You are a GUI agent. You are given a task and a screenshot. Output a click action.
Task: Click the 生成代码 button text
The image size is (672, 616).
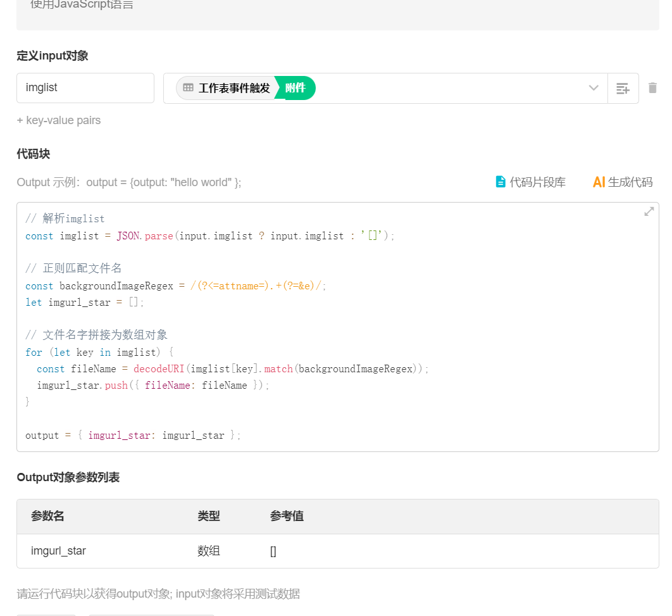[630, 182]
